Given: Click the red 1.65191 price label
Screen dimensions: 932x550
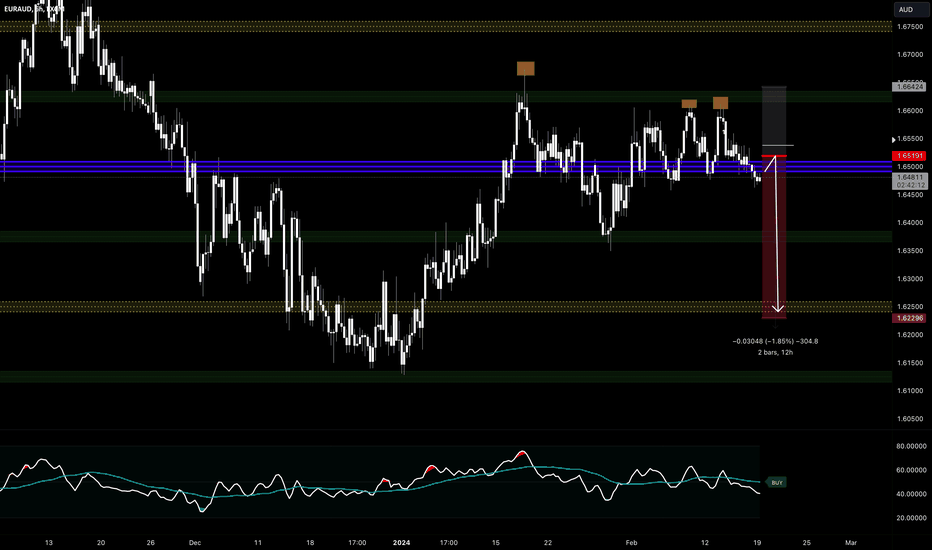Looking at the screenshot, I should 909,156.
